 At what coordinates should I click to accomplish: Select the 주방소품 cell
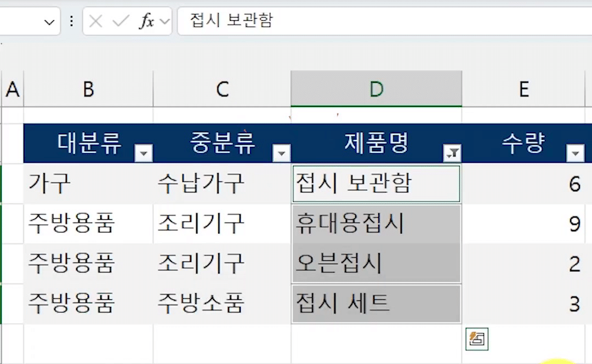click(x=222, y=303)
